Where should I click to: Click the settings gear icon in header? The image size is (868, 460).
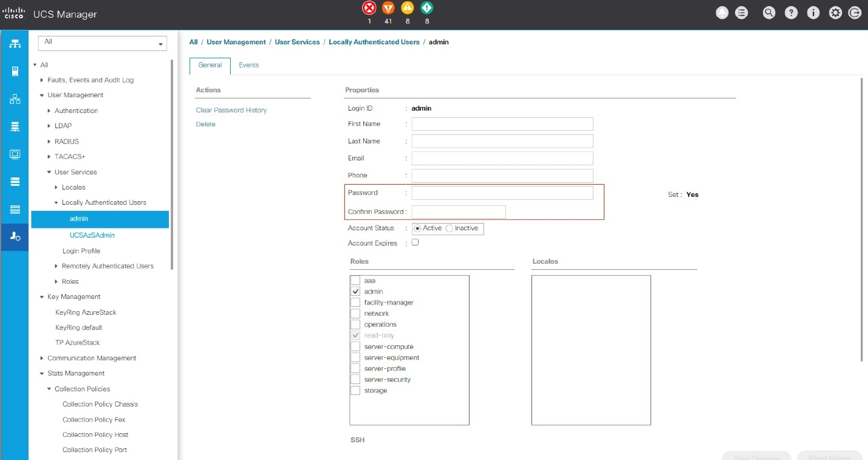click(835, 13)
